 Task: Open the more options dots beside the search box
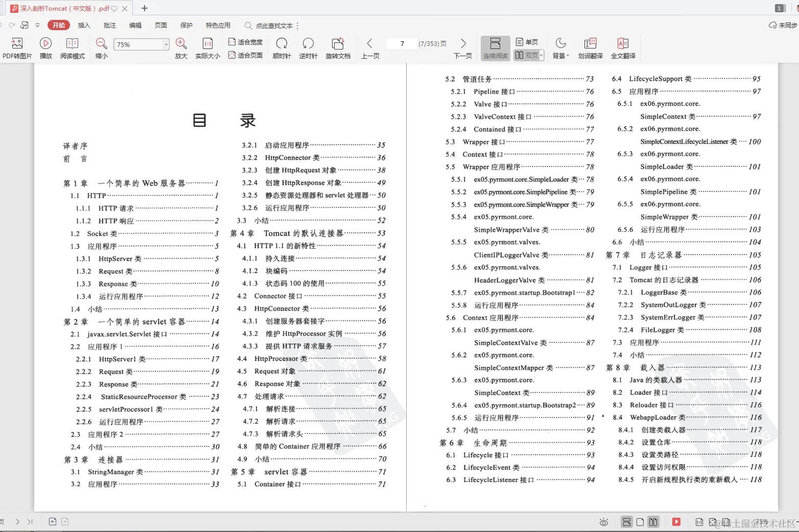point(297,26)
